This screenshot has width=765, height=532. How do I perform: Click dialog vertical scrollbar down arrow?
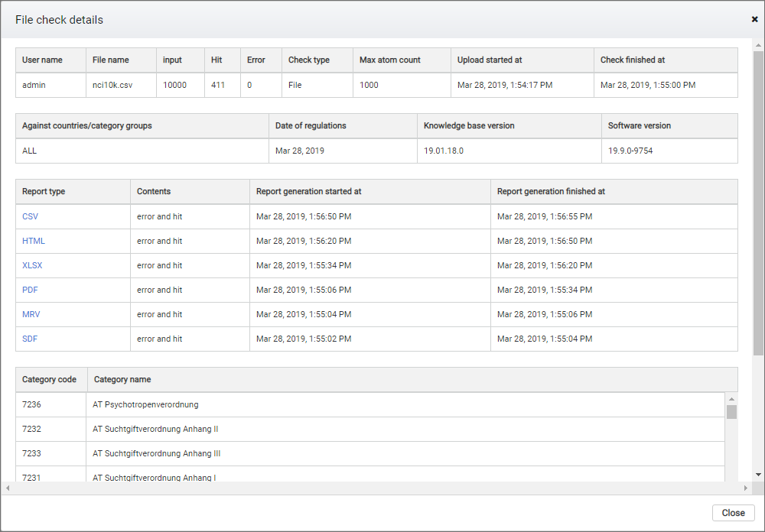point(758,475)
